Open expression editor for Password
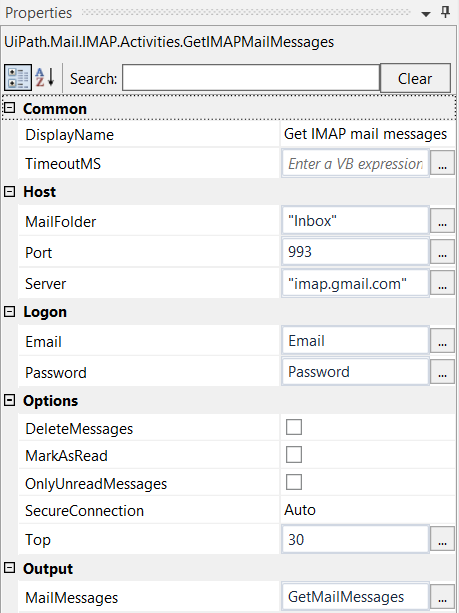 coord(442,372)
